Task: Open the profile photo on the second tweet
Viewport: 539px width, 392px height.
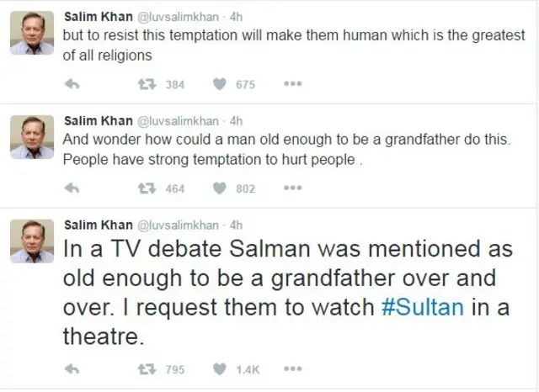Action: [32, 137]
